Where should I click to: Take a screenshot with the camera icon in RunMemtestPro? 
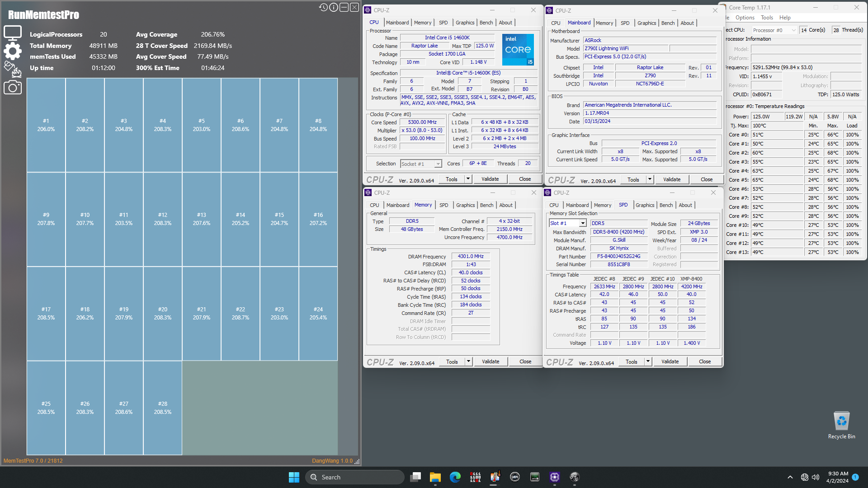tap(13, 88)
